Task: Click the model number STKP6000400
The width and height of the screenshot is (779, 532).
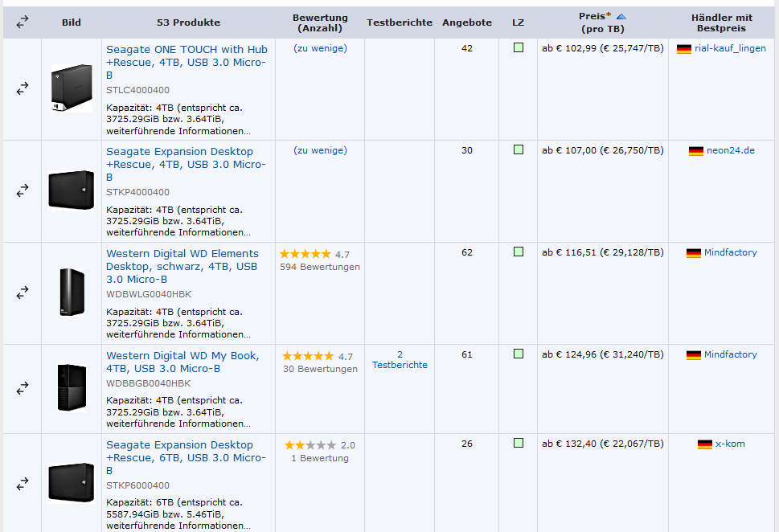Action: [x=137, y=485]
